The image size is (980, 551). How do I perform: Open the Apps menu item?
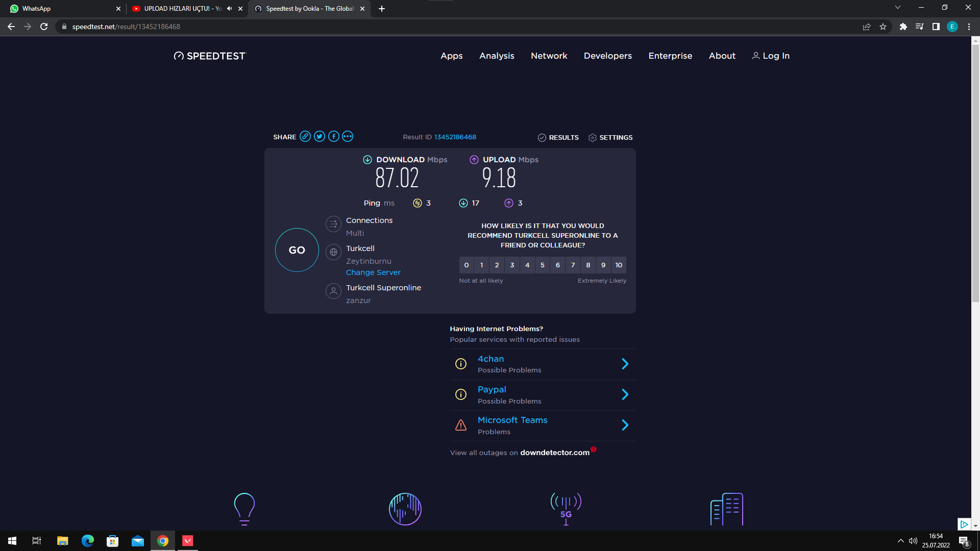pos(452,56)
